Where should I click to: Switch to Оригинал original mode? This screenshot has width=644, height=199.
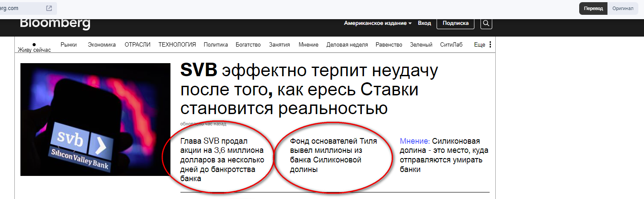tap(623, 9)
